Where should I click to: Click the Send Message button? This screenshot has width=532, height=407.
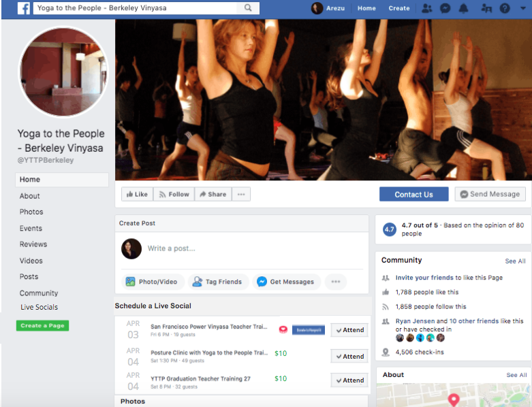click(x=490, y=194)
